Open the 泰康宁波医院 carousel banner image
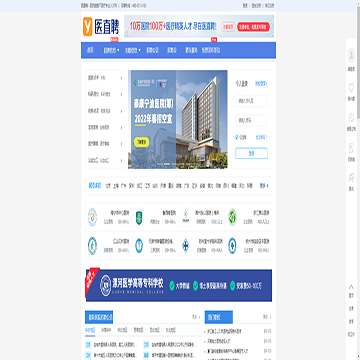 point(178,119)
